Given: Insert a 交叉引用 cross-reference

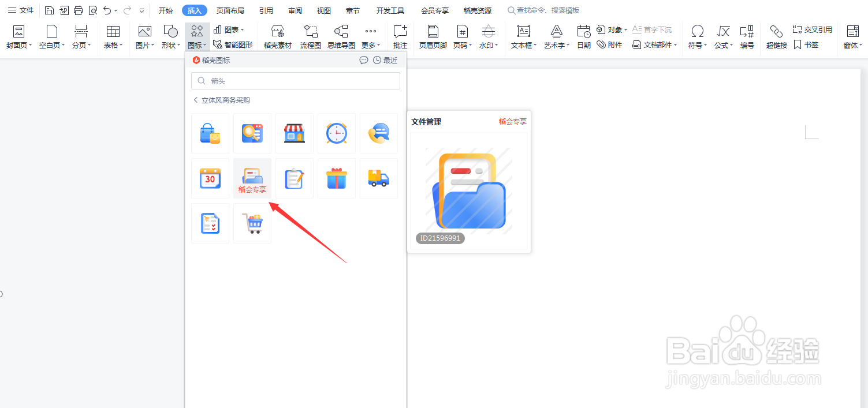Looking at the screenshot, I should [x=813, y=31].
